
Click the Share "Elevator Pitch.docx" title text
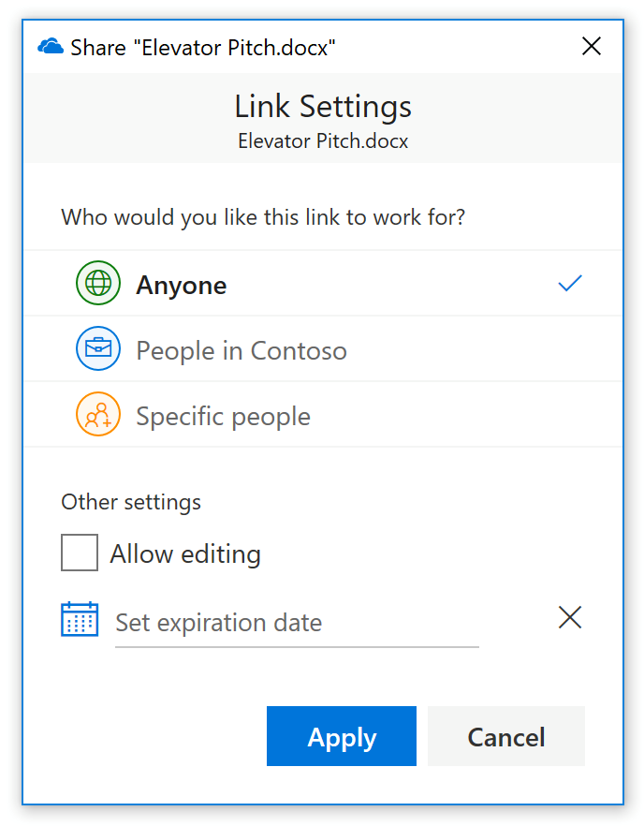point(203,47)
